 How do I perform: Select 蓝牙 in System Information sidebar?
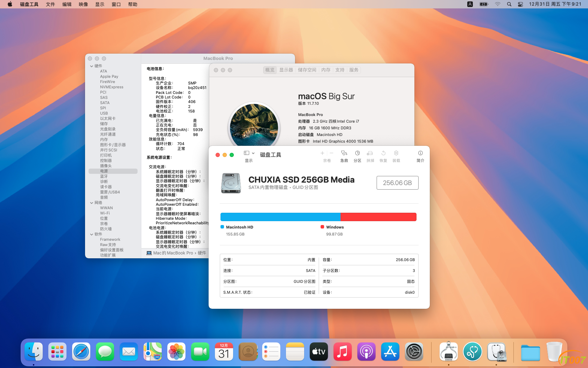click(x=104, y=176)
